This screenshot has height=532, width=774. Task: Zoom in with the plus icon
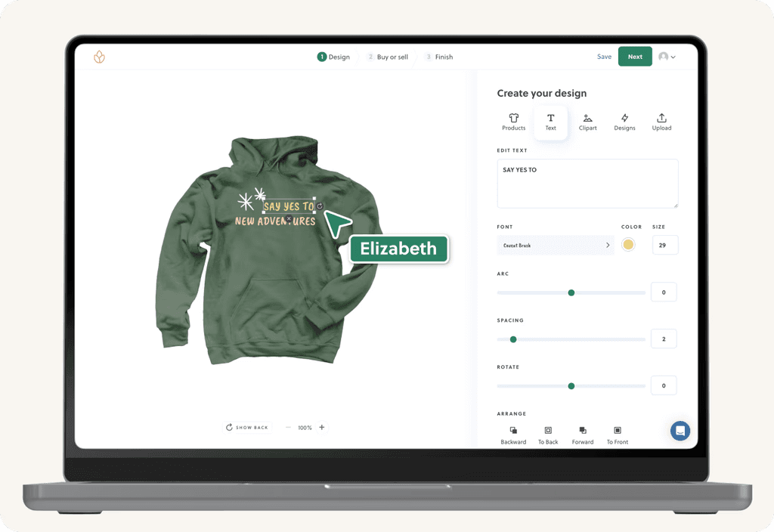point(322,428)
